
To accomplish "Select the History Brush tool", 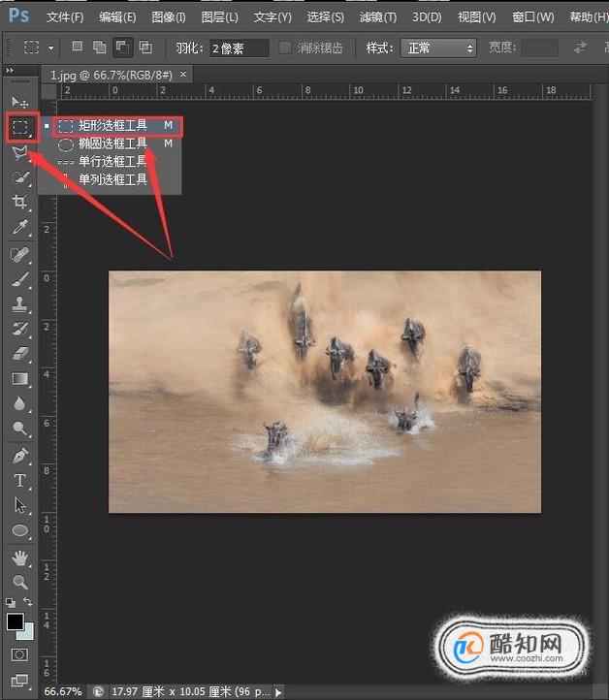I will [20, 329].
